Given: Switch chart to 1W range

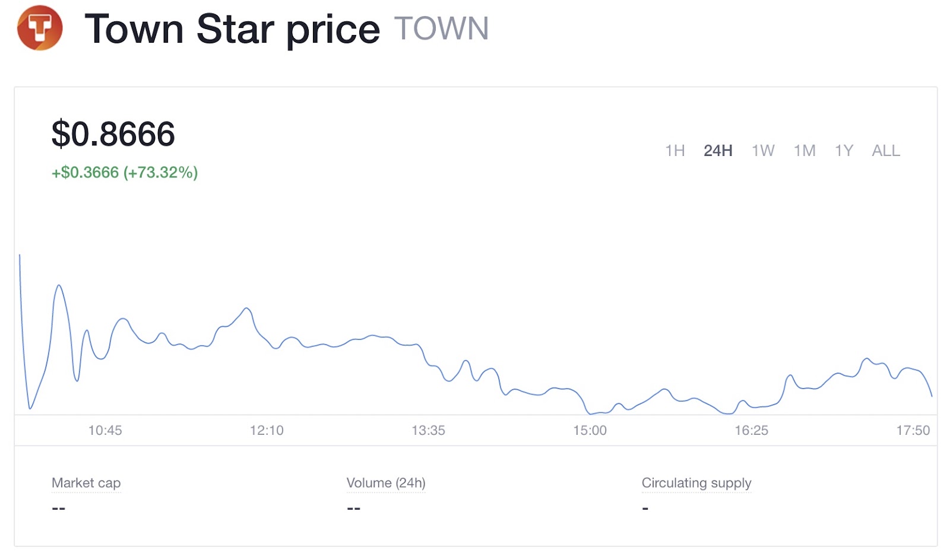Looking at the screenshot, I should 763,151.
